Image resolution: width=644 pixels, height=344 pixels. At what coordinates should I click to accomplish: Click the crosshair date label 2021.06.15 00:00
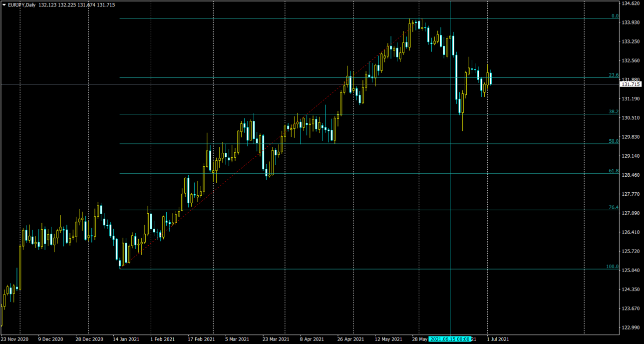tap(450, 339)
